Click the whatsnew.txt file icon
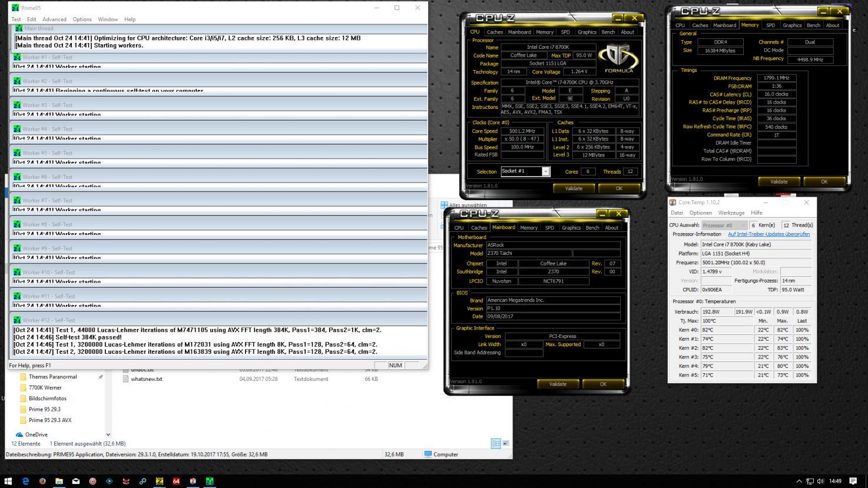Image resolution: width=868 pixels, height=488 pixels. pos(125,379)
